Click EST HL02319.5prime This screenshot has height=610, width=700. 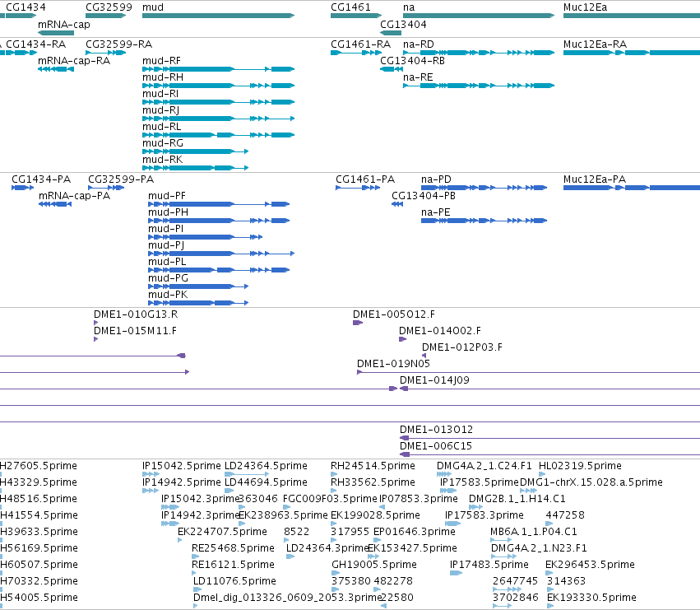(x=542, y=474)
